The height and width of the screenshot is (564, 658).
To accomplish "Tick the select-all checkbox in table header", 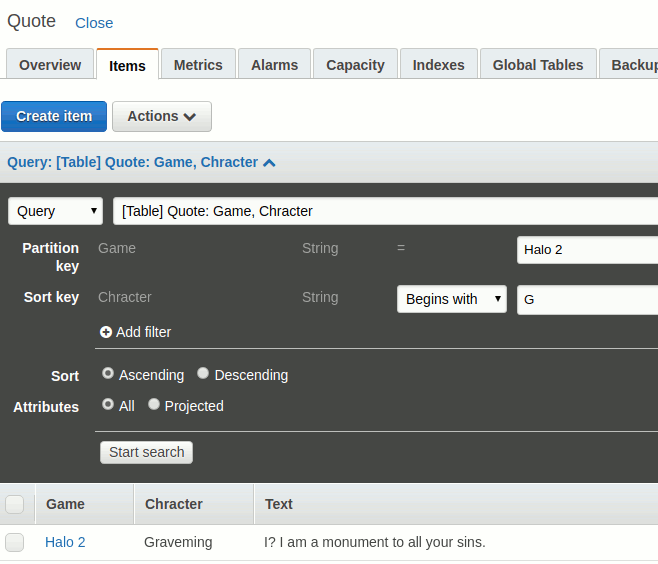I will (15, 504).
